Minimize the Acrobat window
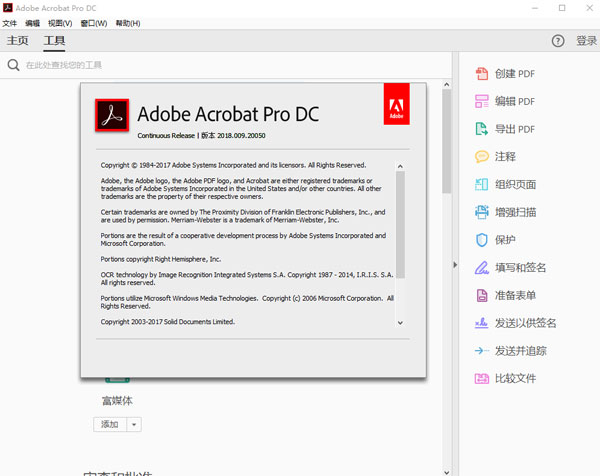 click(535, 8)
